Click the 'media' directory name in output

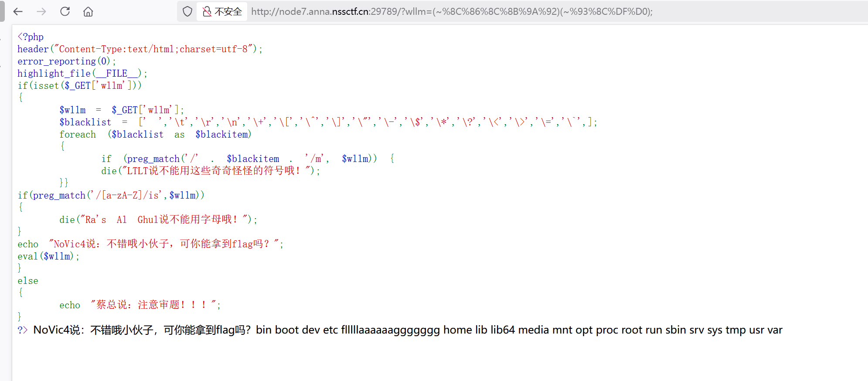[534, 330]
